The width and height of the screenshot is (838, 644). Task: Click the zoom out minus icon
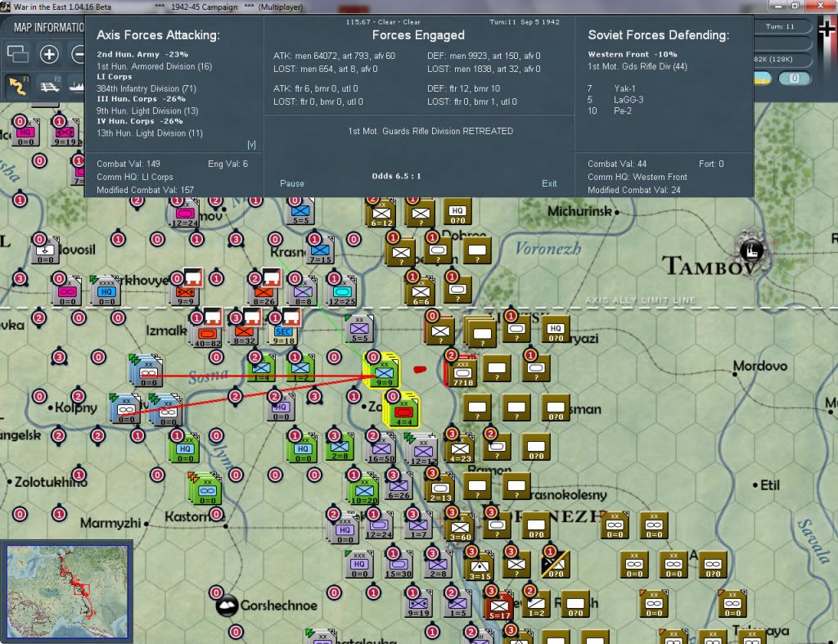coord(78,54)
